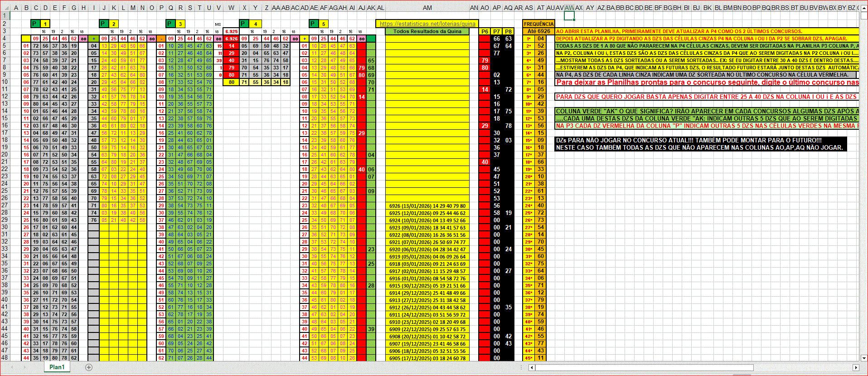The image size is (868, 376).
Task: Click vertical scrollbar down arrow
Action: tap(863, 358)
